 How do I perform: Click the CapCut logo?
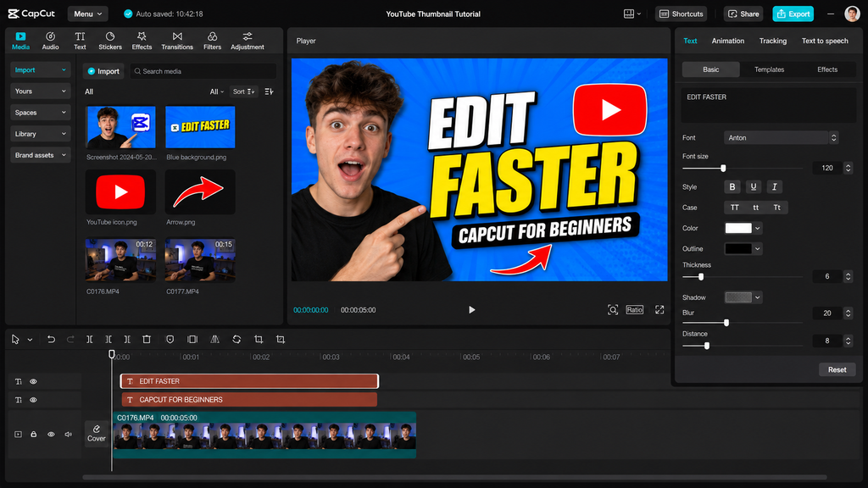[x=31, y=14]
